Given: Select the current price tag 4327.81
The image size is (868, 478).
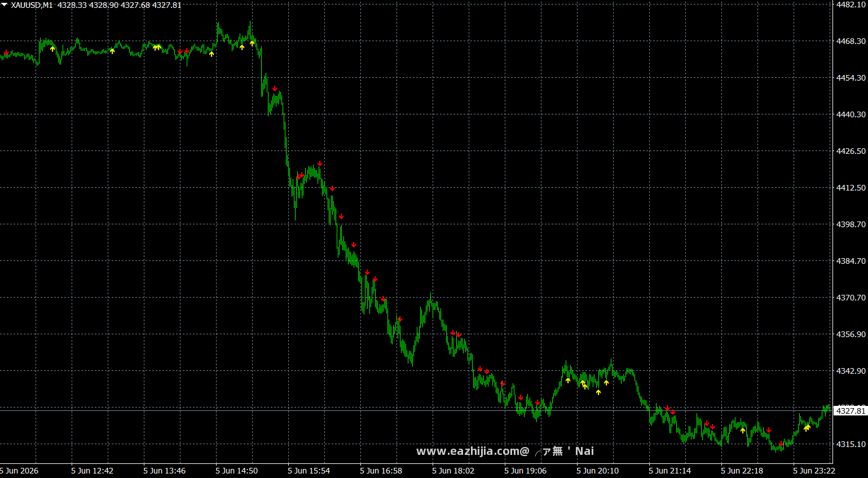Looking at the screenshot, I should coord(851,411).
